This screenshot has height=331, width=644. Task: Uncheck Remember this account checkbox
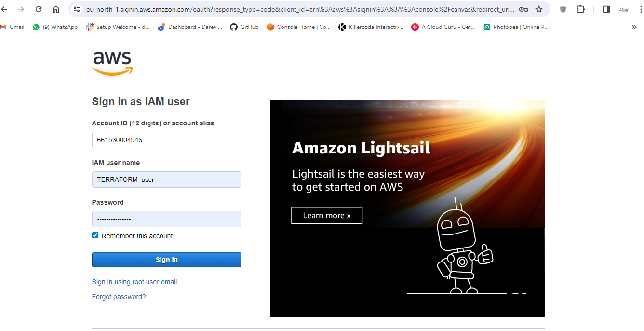pyautogui.click(x=95, y=235)
